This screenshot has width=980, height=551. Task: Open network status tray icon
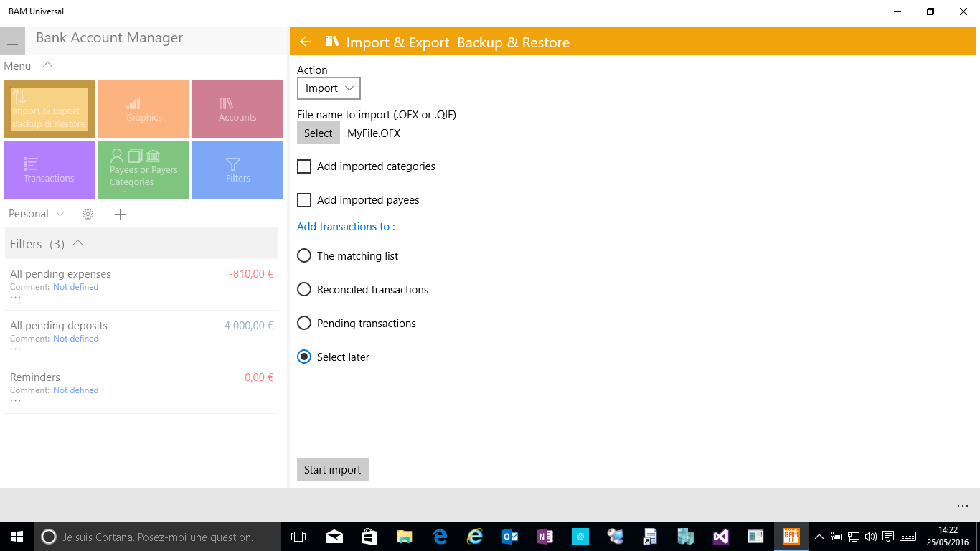[854, 537]
